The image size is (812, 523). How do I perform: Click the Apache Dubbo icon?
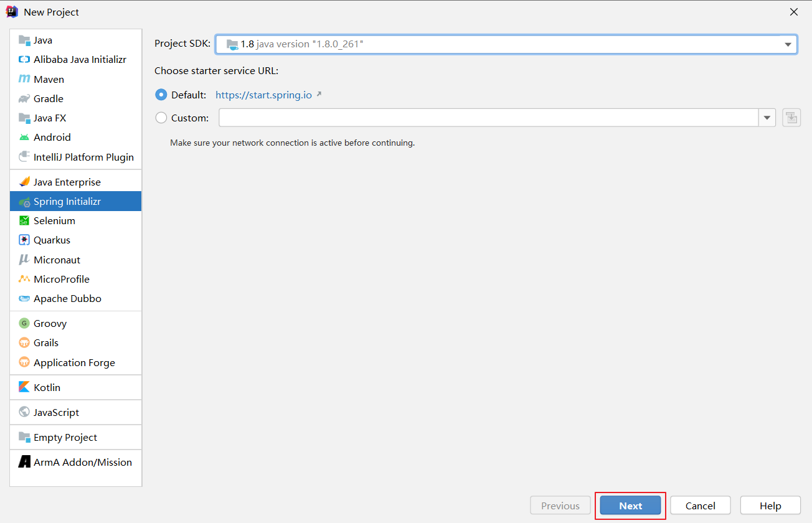24,298
